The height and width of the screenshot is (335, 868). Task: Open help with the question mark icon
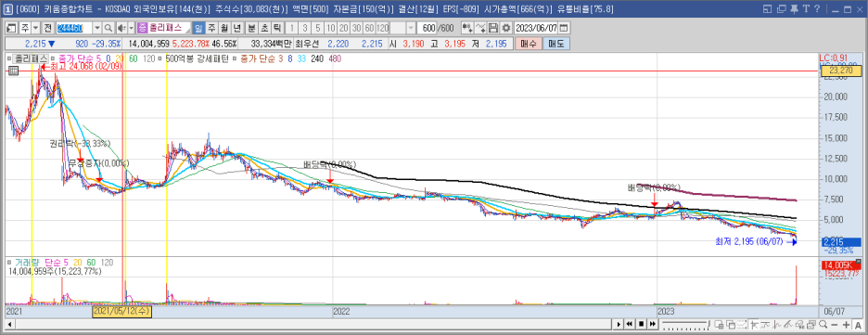(816, 9)
